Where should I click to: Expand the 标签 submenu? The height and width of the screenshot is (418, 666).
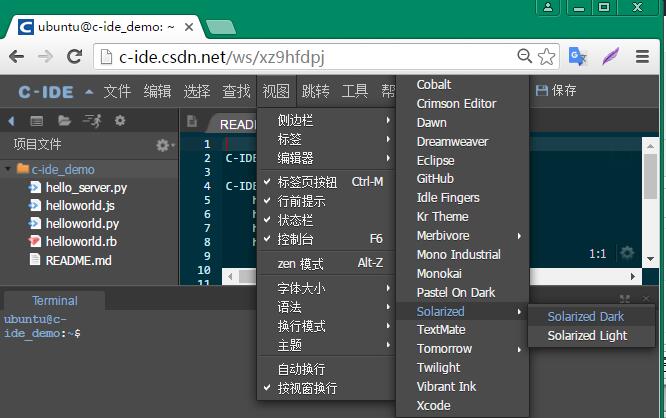[327, 139]
